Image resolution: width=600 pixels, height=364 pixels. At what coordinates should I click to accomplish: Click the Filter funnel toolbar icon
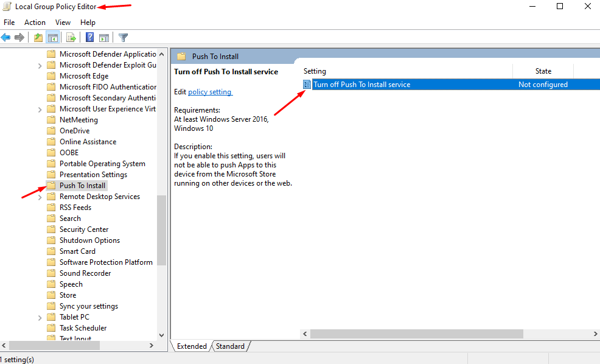[123, 38]
